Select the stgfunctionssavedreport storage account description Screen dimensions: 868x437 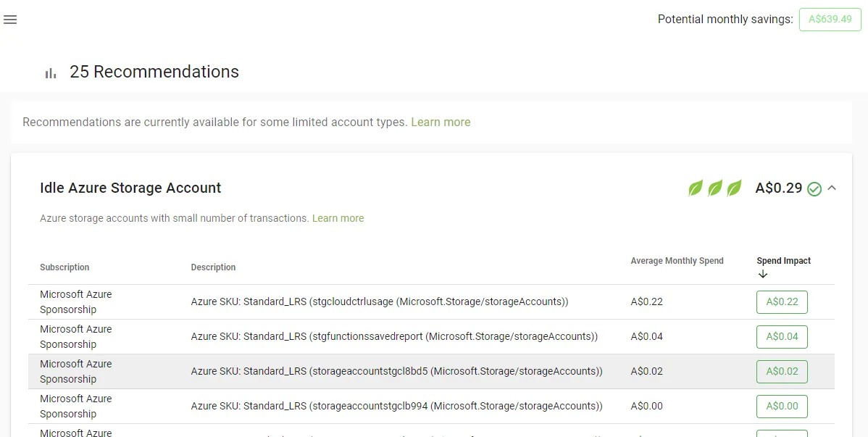(x=394, y=337)
